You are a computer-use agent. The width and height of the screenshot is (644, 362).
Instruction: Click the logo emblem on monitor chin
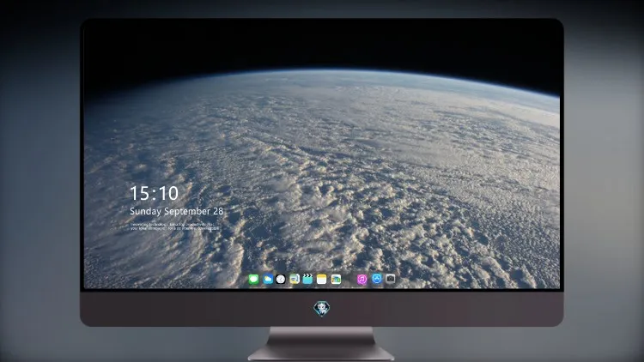click(322, 309)
